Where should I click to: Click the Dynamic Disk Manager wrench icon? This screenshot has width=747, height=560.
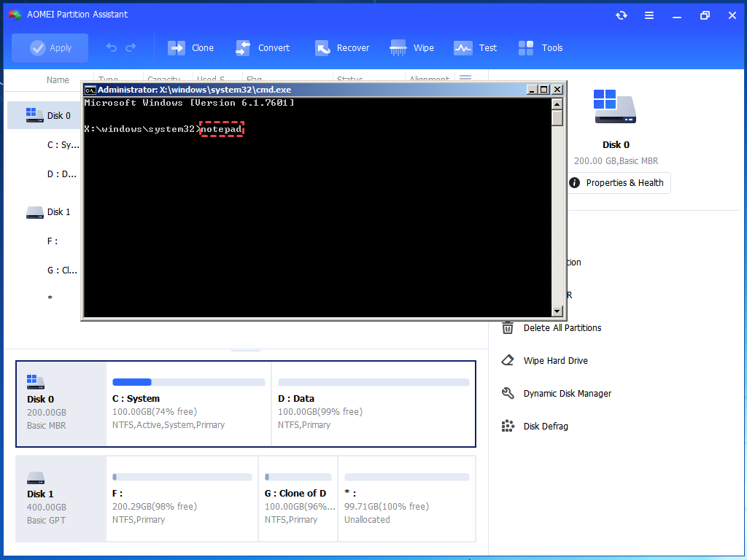pyautogui.click(x=508, y=393)
